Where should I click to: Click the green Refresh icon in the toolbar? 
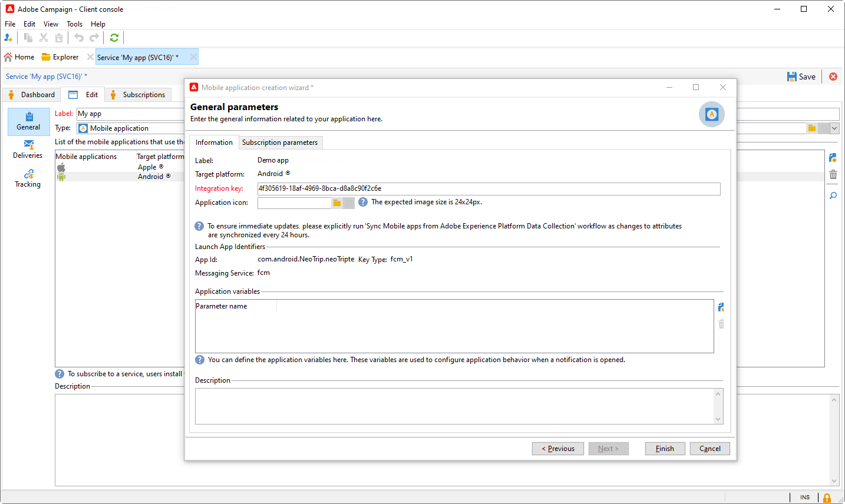coord(114,38)
